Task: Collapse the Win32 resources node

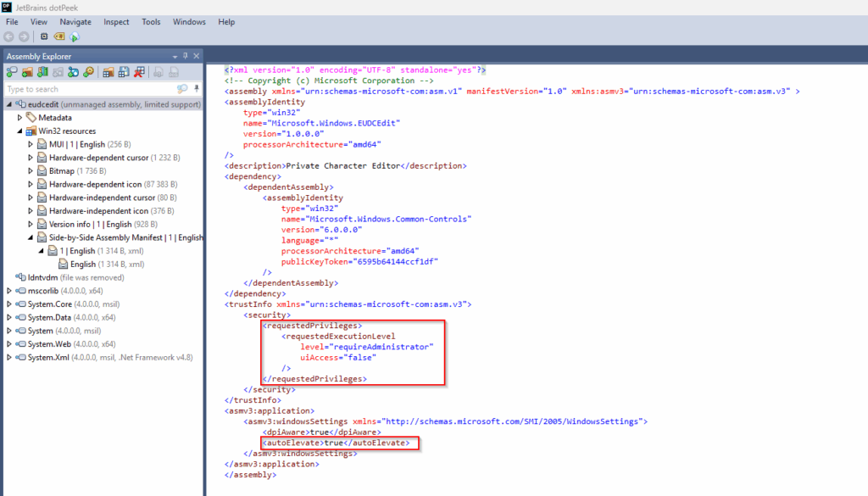Action: point(20,131)
